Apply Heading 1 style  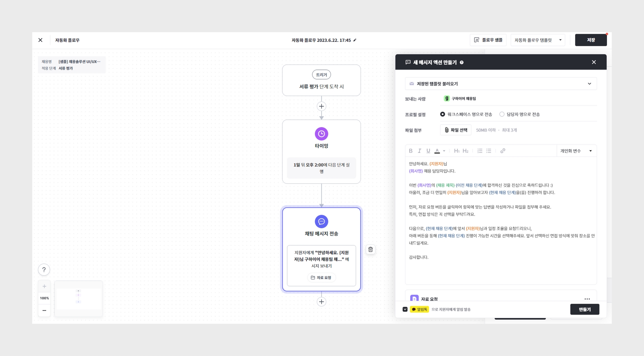(456, 151)
